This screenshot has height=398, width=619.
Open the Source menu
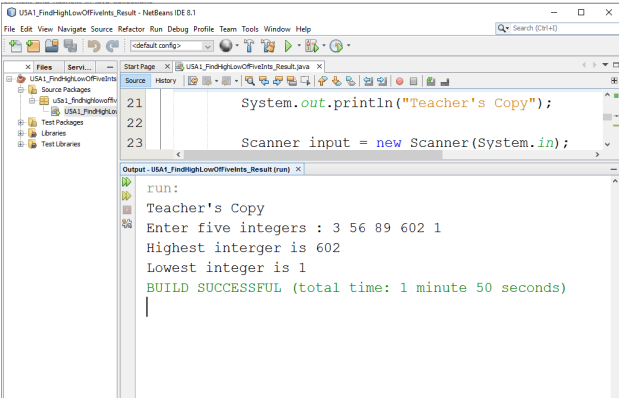click(x=102, y=29)
